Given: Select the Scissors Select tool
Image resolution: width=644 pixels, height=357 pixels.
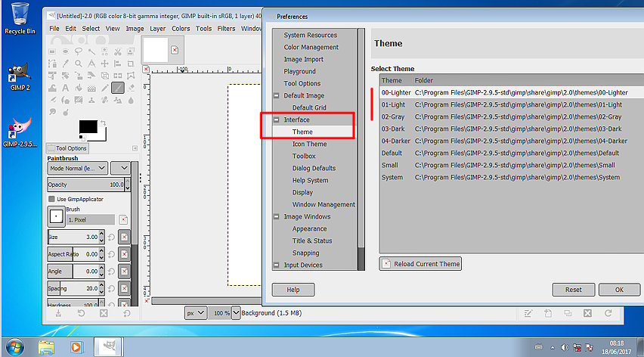Looking at the screenshot, I should [118, 51].
